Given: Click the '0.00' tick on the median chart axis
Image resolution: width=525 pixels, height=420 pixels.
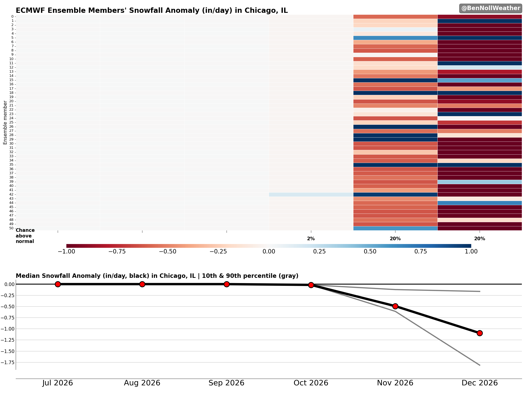Looking at the screenshot, I should 9,284.
